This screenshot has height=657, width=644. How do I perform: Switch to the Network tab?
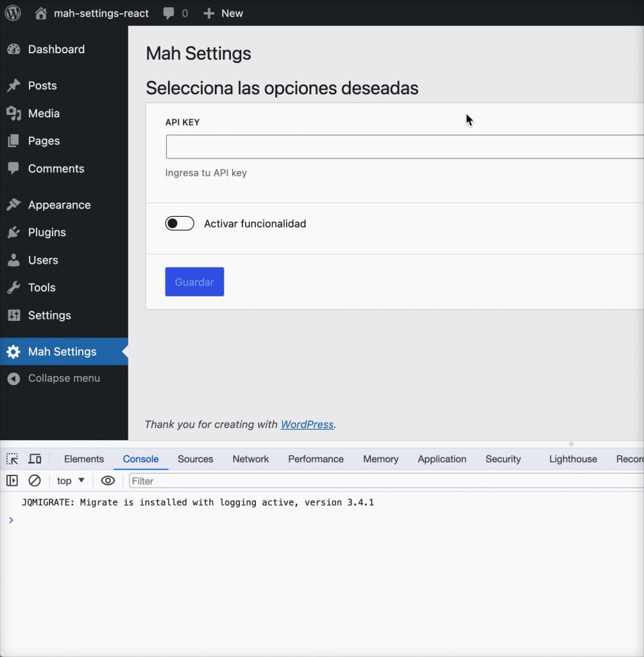251,459
